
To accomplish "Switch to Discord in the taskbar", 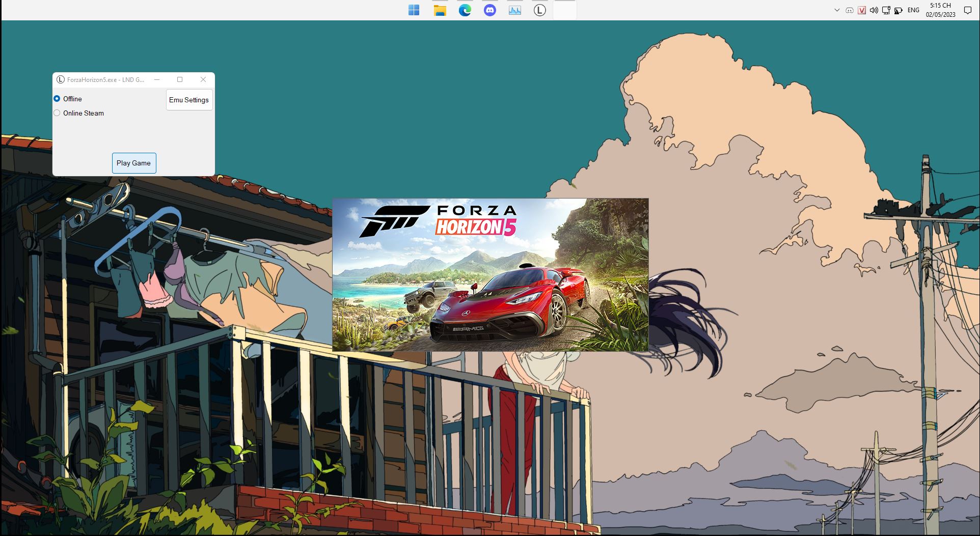I will [489, 10].
